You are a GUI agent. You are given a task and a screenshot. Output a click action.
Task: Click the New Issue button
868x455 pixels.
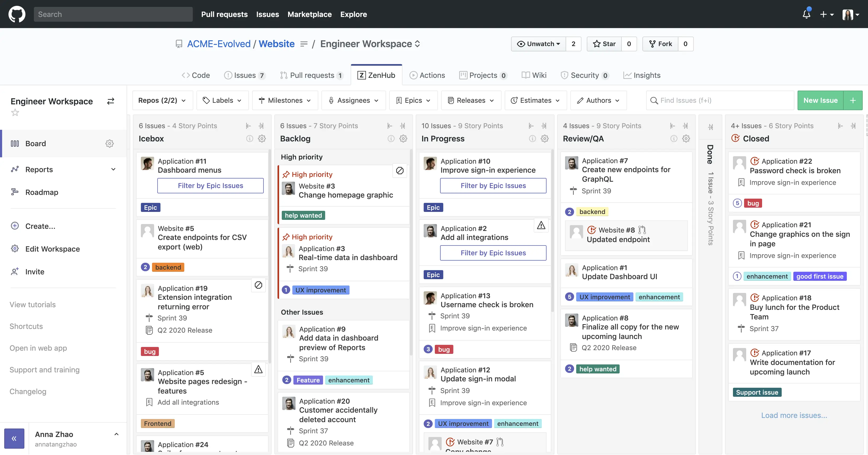click(820, 100)
